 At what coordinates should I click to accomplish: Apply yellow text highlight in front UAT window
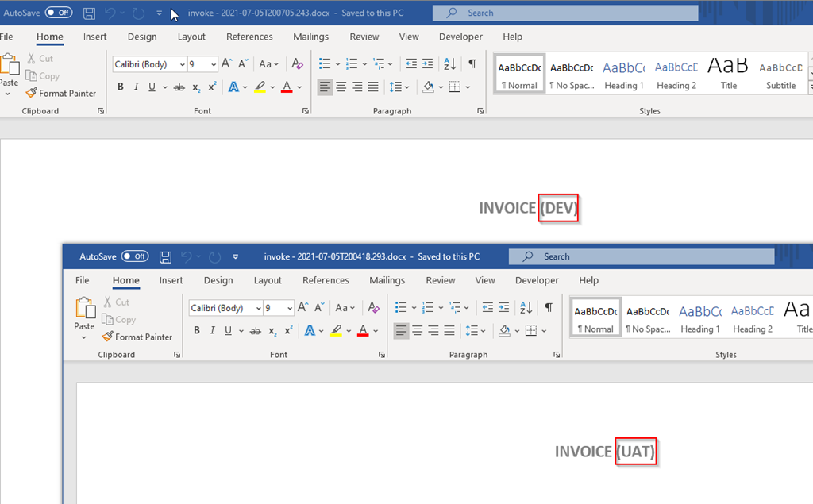336,330
